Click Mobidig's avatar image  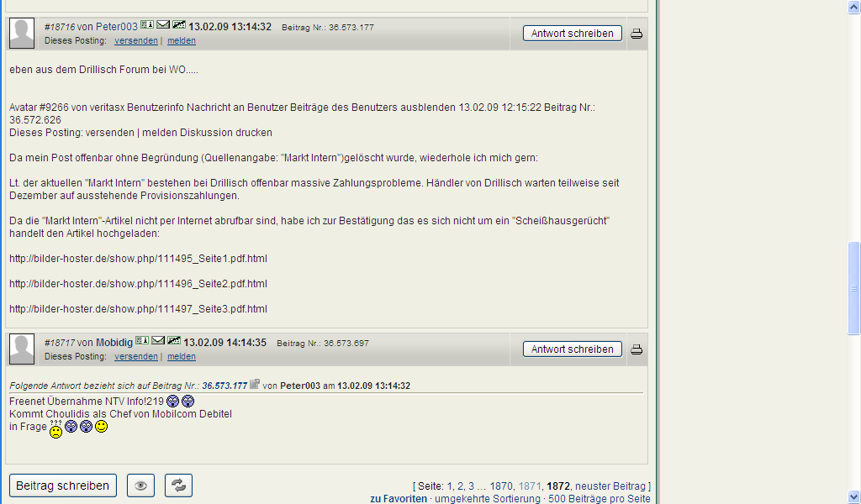tap(21, 349)
